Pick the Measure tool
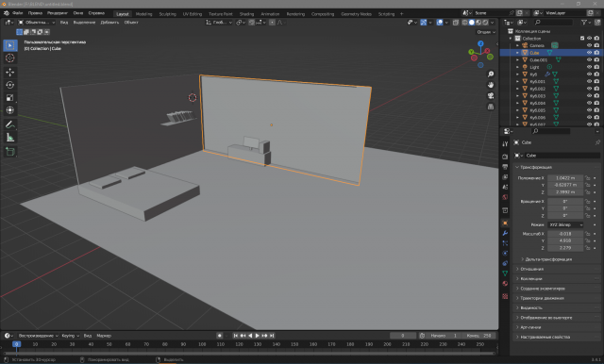604x364 pixels. (10, 138)
